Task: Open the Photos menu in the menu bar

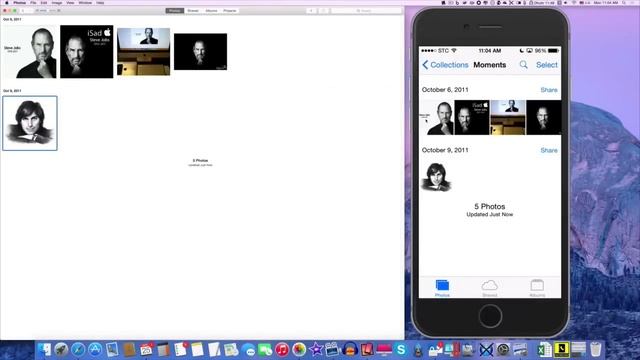Action: point(19,3)
